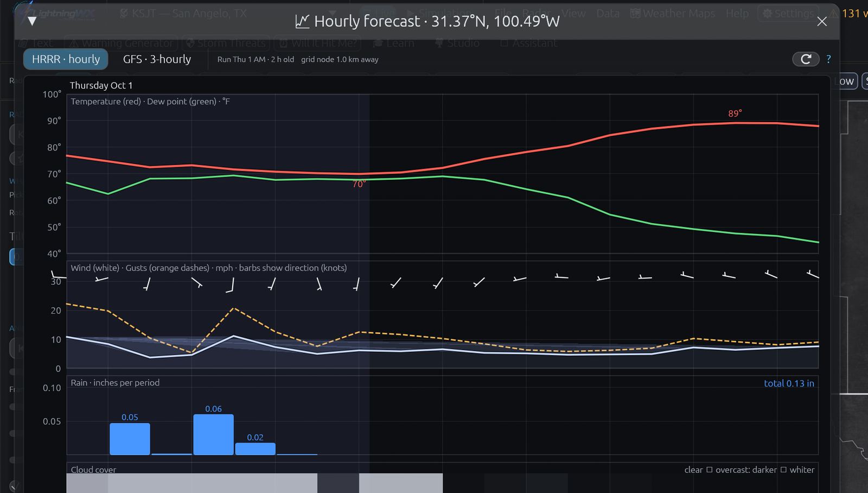The height and width of the screenshot is (493, 868).
Task: Click the 30 mph wind axis label
Action: tap(56, 281)
